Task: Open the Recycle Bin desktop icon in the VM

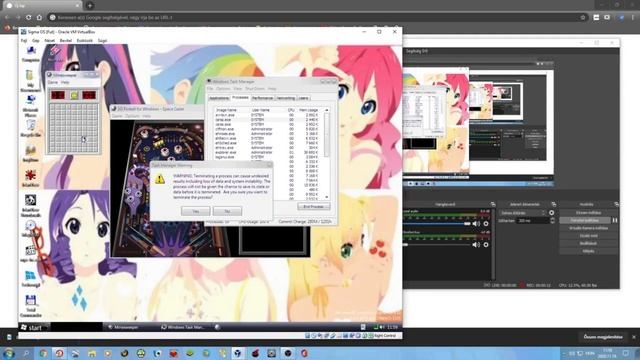Action: tap(31, 126)
